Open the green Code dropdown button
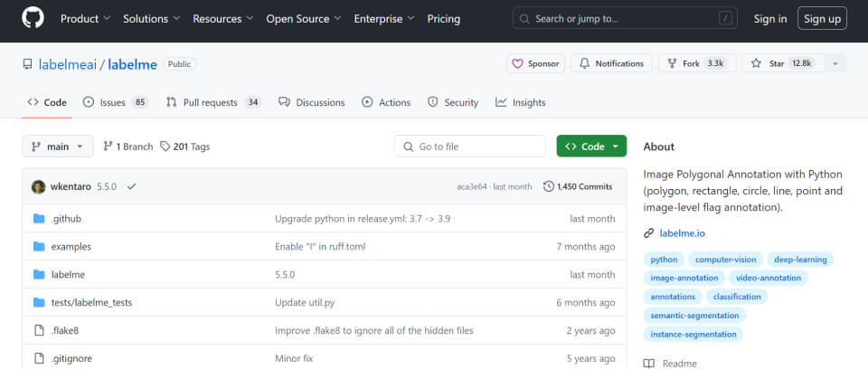 pos(591,147)
